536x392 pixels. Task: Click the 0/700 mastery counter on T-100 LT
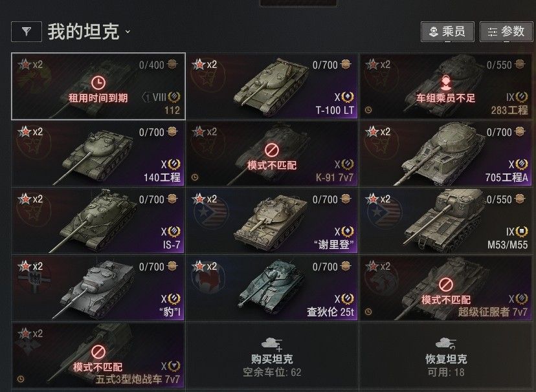(325, 65)
